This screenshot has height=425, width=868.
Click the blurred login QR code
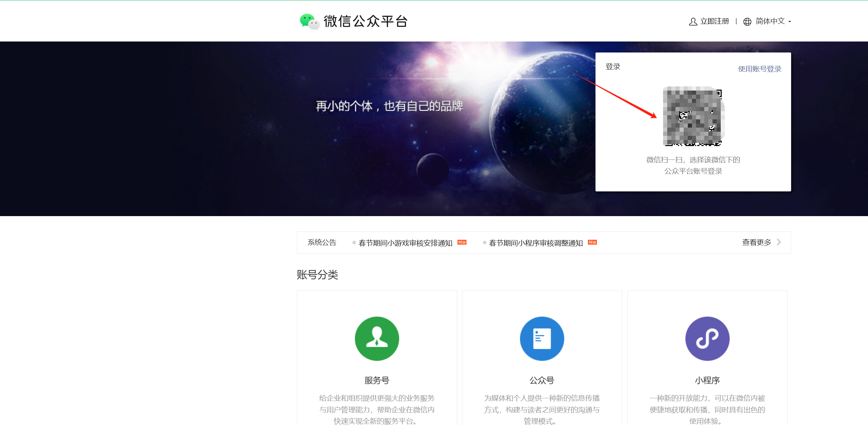click(693, 116)
